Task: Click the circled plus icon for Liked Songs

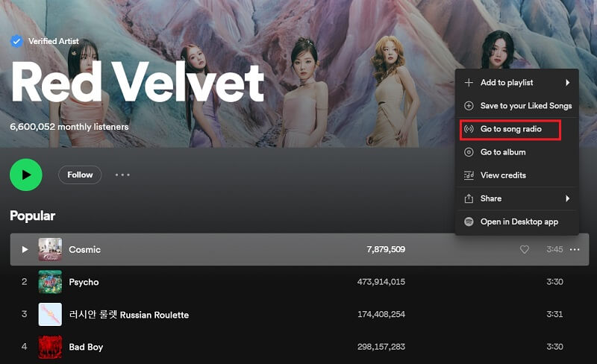Action: [x=469, y=106]
